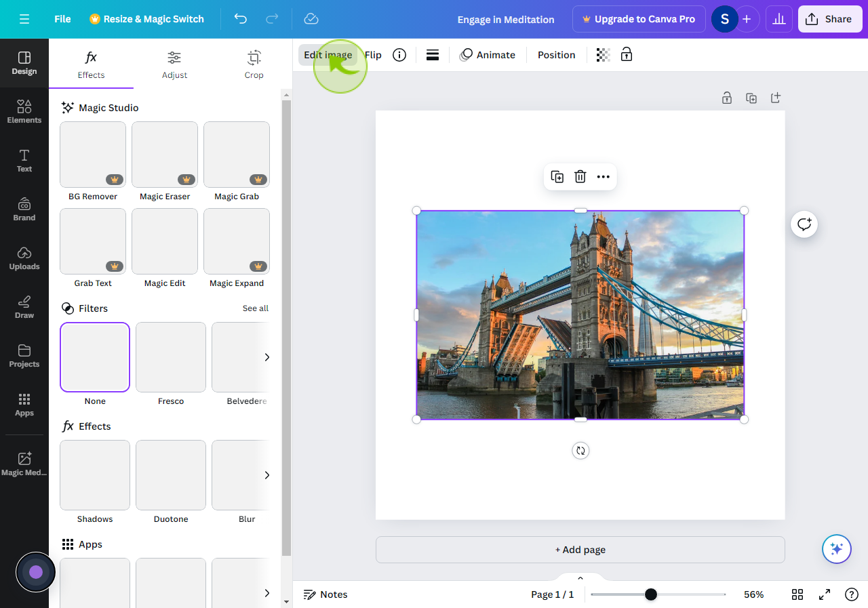Click Share button
Screen dimensions: 868x608
(x=829, y=19)
